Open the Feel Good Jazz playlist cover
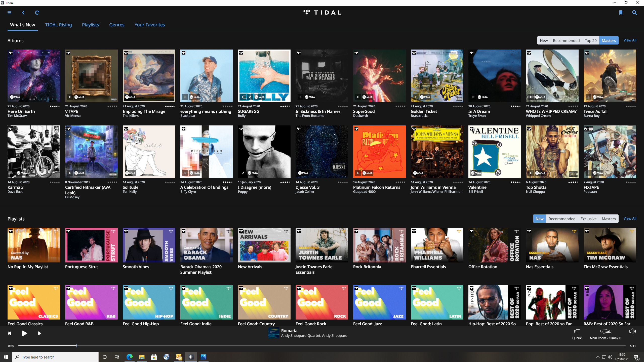This screenshot has width=644, height=362. pyautogui.click(x=379, y=302)
